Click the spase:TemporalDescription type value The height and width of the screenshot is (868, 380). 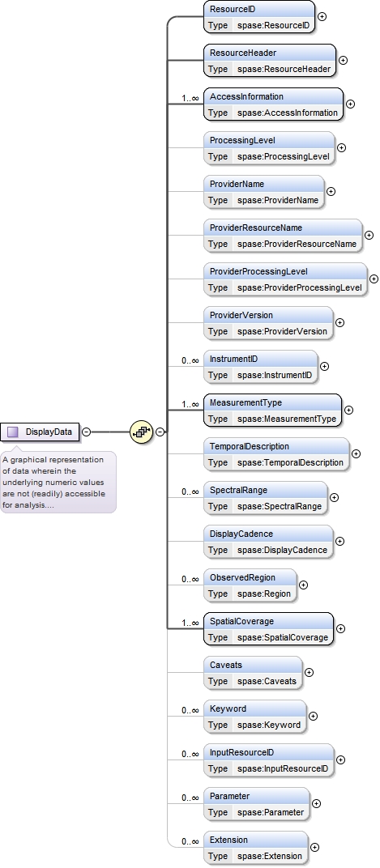coord(291,463)
